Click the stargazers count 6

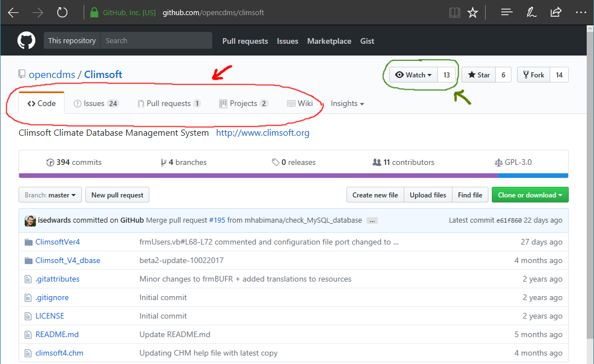point(504,75)
